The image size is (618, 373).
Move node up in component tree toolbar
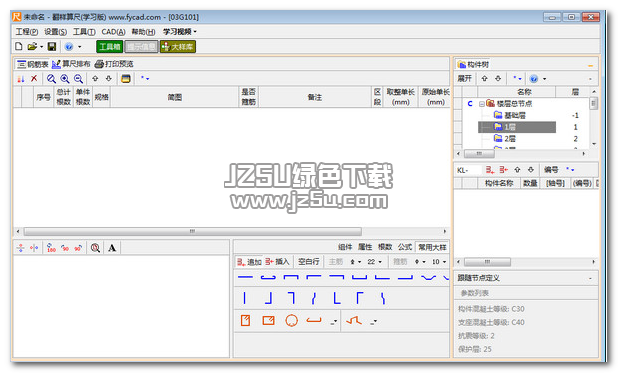tap(484, 78)
